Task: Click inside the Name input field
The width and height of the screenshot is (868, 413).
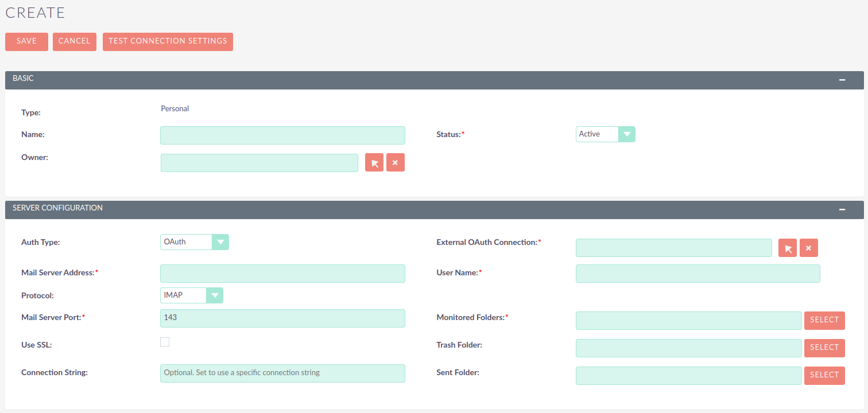Action: pos(282,135)
